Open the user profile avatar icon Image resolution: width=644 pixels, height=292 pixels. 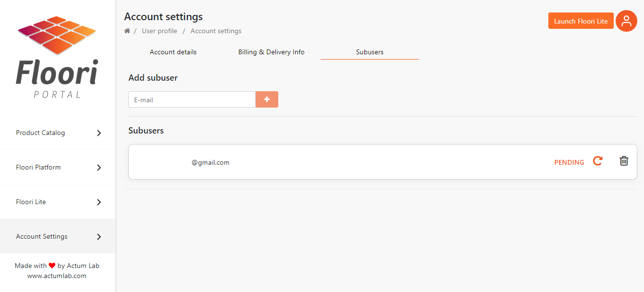point(626,21)
